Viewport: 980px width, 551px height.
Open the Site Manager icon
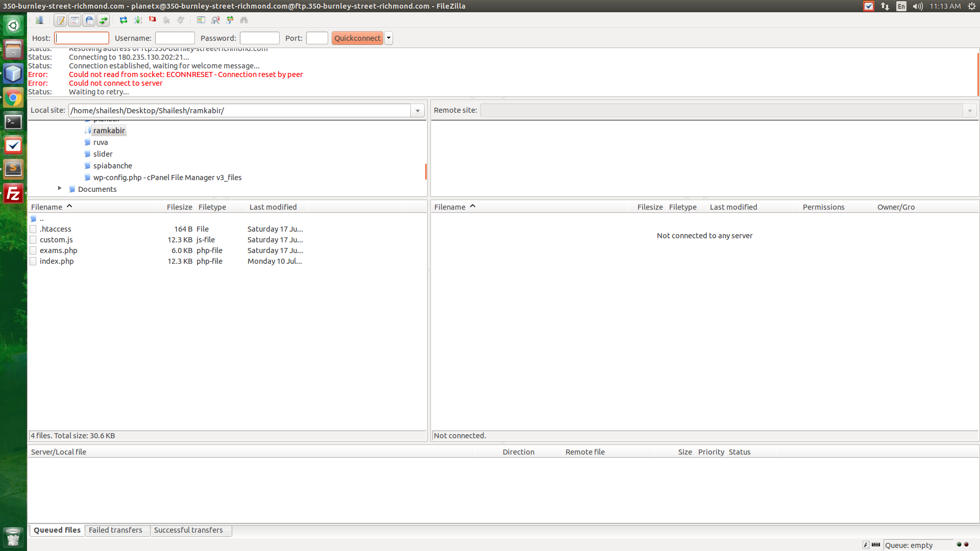[x=39, y=20]
